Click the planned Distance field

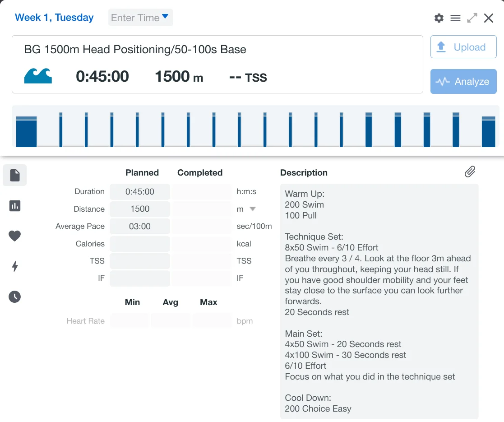(140, 209)
